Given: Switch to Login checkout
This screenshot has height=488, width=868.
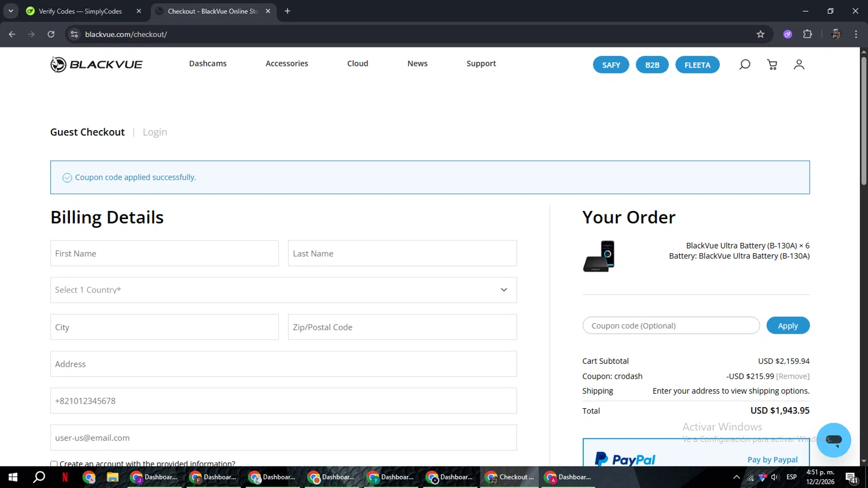Looking at the screenshot, I should point(155,132).
